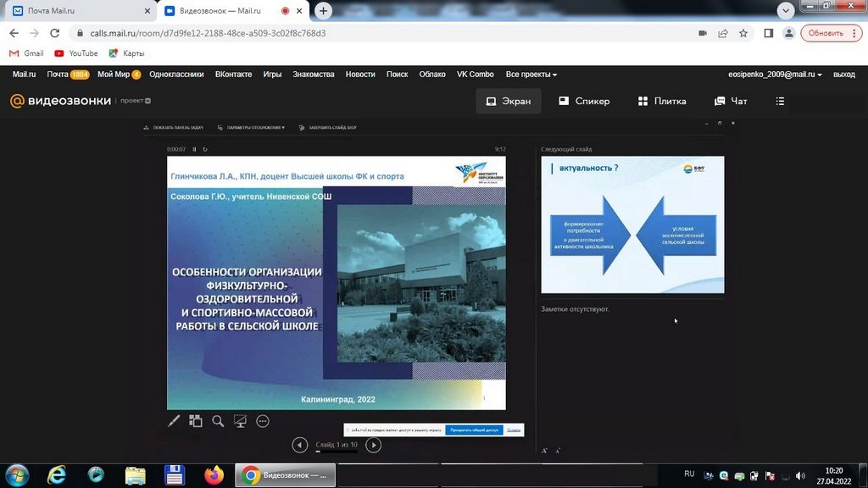The image size is (868, 488).
Task: Select the pen and laser pointer tool
Action: pyautogui.click(x=174, y=421)
